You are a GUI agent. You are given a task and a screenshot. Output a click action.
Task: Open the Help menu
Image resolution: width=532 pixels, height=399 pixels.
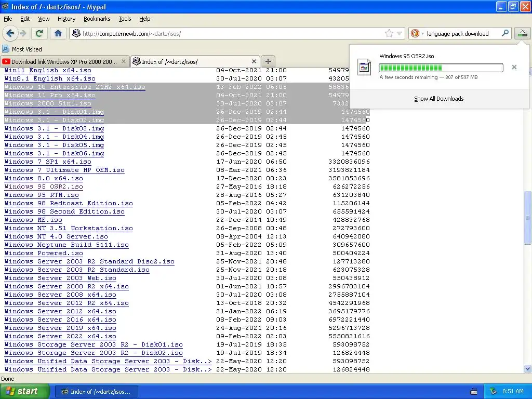pos(145,19)
